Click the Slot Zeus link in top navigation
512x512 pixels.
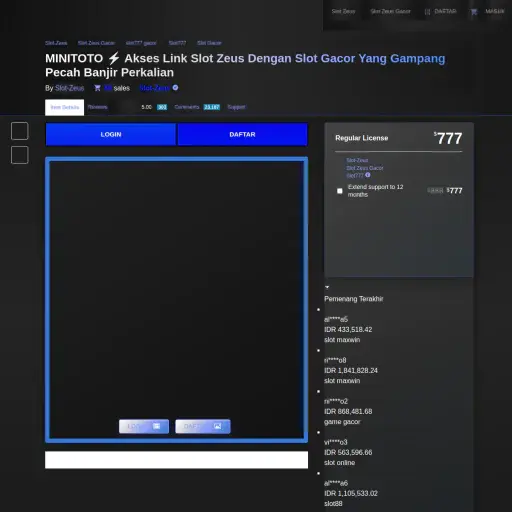pos(343,11)
